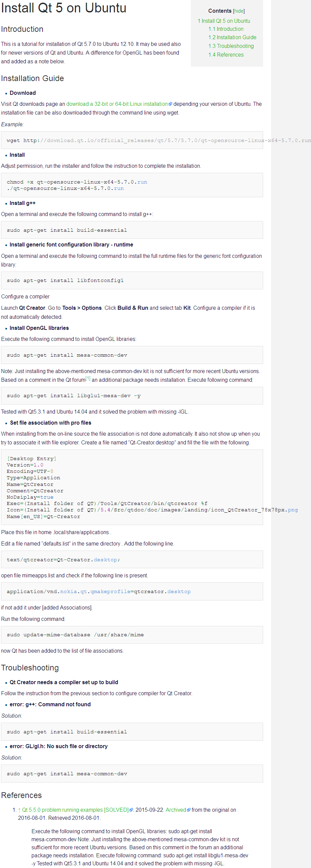Follow the [1] footnote reference superscript

88,378
